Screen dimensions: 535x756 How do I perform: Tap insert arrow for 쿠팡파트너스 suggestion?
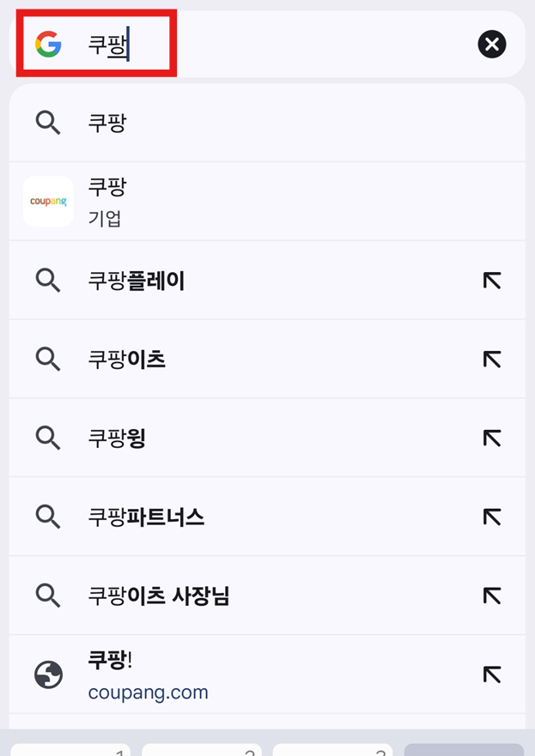(491, 517)
